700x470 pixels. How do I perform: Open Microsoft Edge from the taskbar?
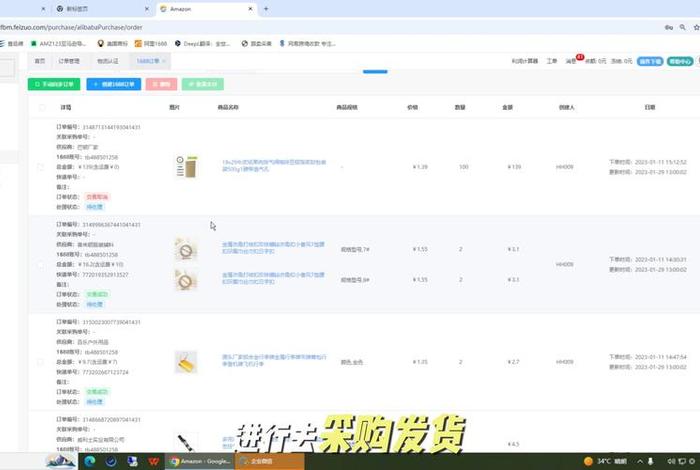[89, 461]
